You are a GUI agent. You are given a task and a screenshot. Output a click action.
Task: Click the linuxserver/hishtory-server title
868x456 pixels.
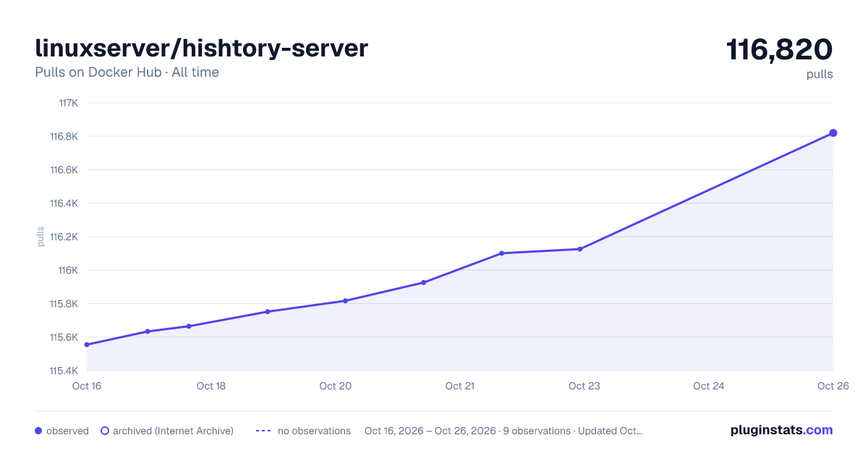tap(202, 48)
